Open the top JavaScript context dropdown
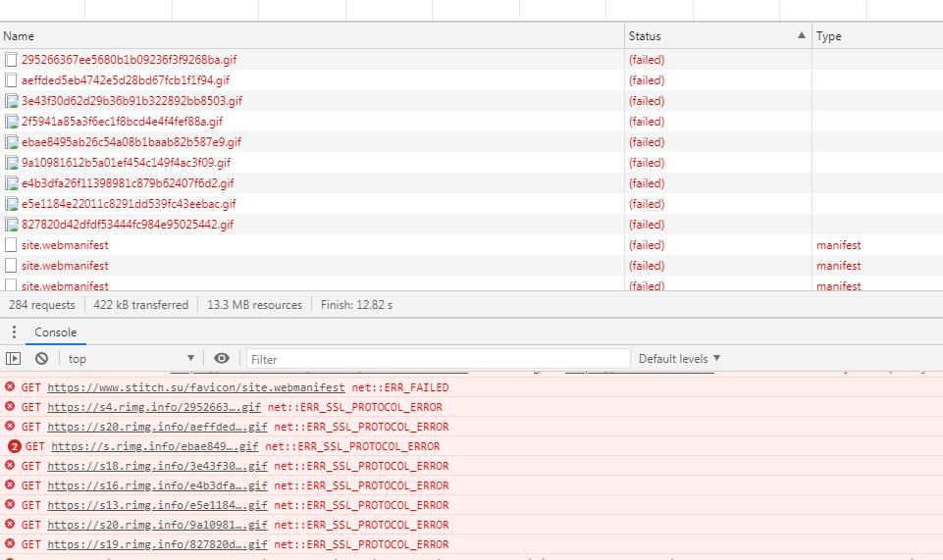 [131, 359]
